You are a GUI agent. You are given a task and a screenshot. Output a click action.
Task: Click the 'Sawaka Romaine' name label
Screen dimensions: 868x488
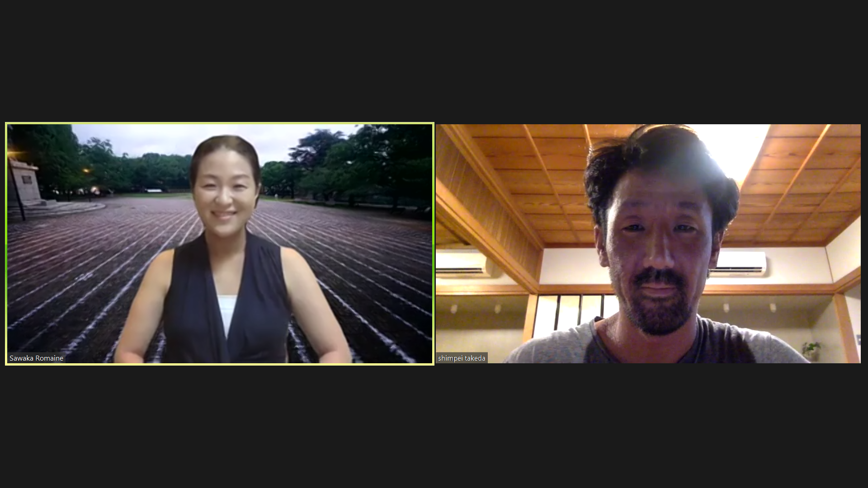pos(36,358)
